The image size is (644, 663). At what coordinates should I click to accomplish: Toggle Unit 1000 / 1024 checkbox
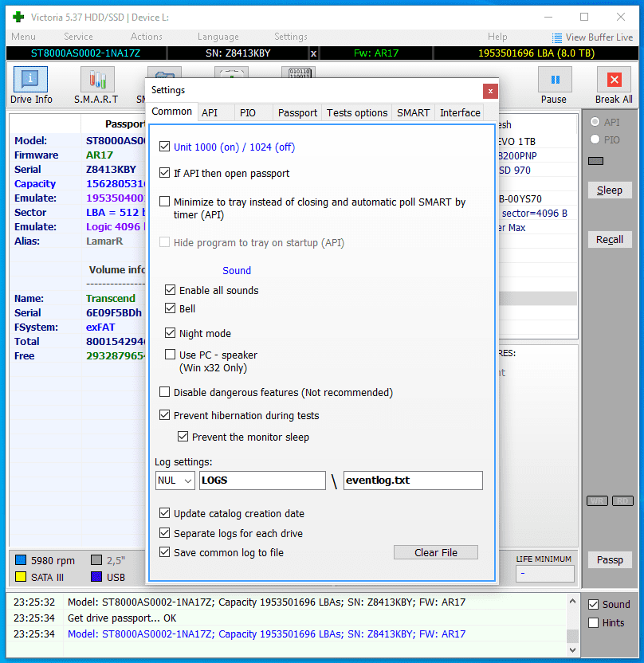pyautogui.click(x=164, y=147)
